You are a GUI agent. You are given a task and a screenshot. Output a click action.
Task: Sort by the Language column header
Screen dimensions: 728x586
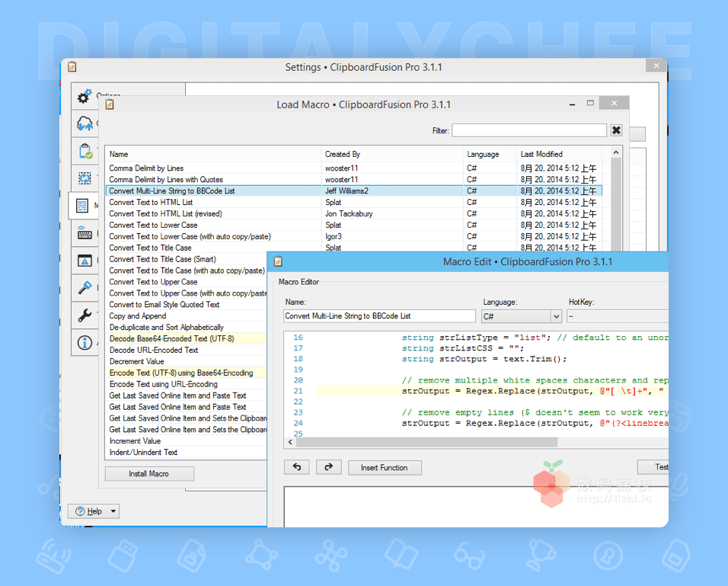point(490,154)
